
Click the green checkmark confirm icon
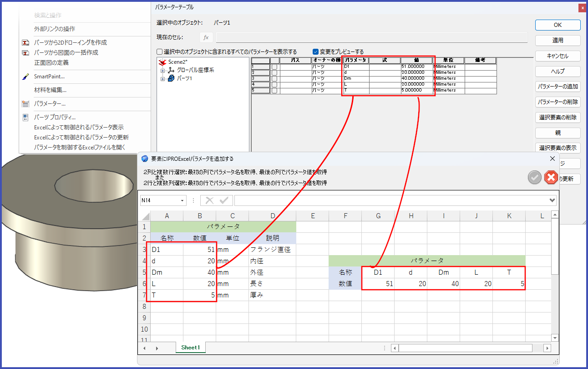tap(535, 177)
